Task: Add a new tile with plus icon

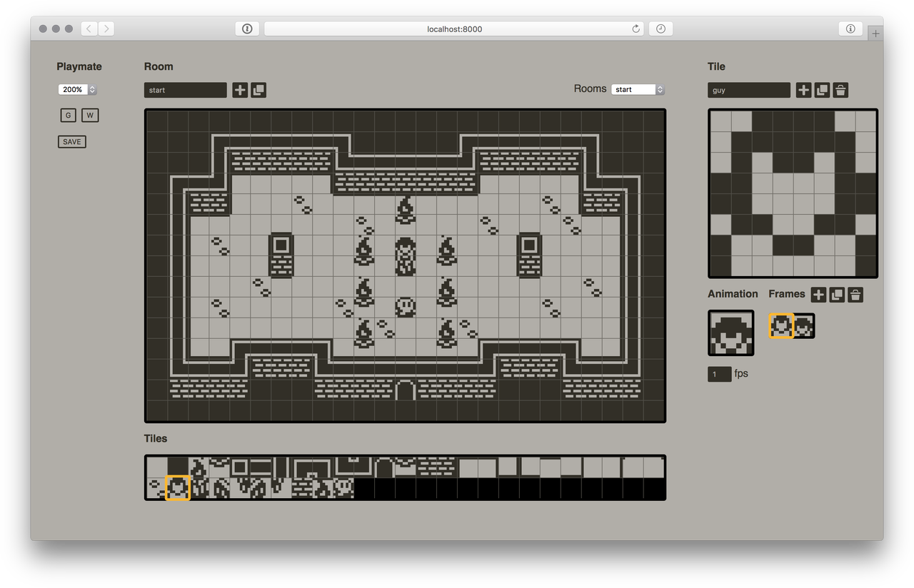Action: click(x=803, y=90)
